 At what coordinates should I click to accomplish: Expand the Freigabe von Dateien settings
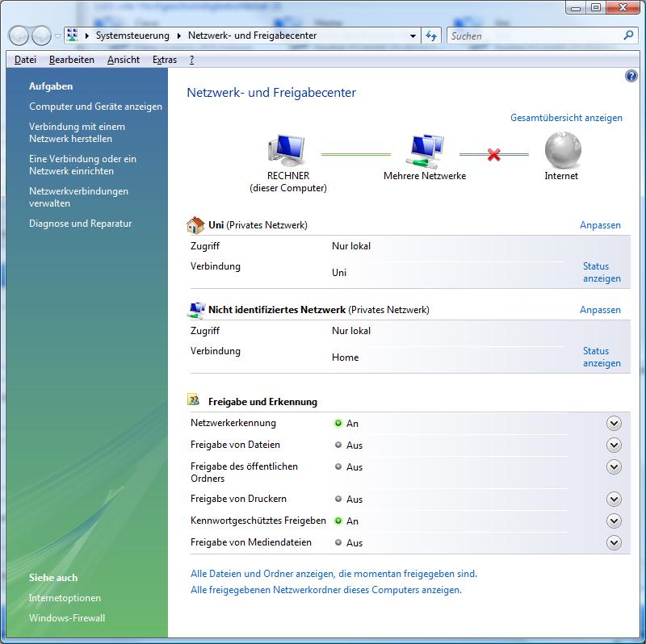614,445
